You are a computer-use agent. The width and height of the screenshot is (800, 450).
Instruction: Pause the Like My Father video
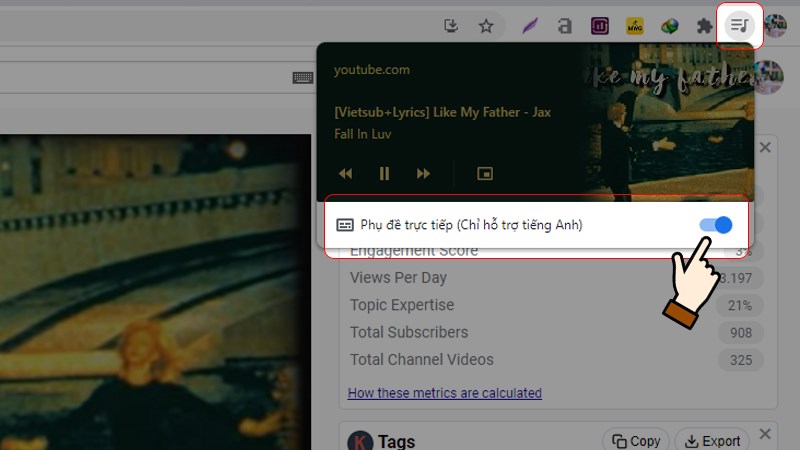tap(384, 174)
